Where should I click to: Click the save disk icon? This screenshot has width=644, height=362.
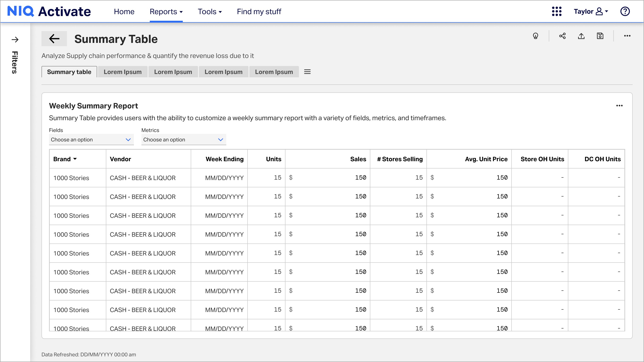600,36
